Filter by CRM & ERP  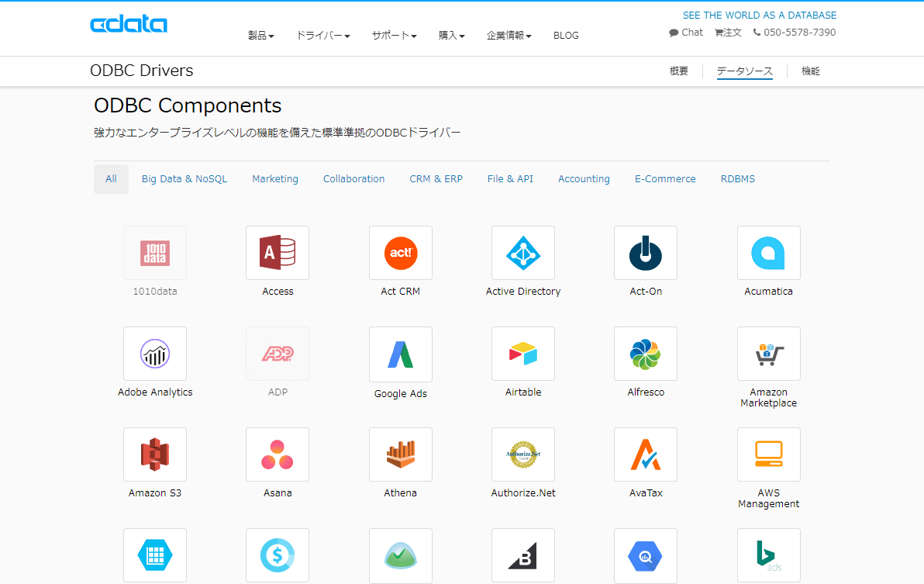pyautogui.click(x=436, y=179)
